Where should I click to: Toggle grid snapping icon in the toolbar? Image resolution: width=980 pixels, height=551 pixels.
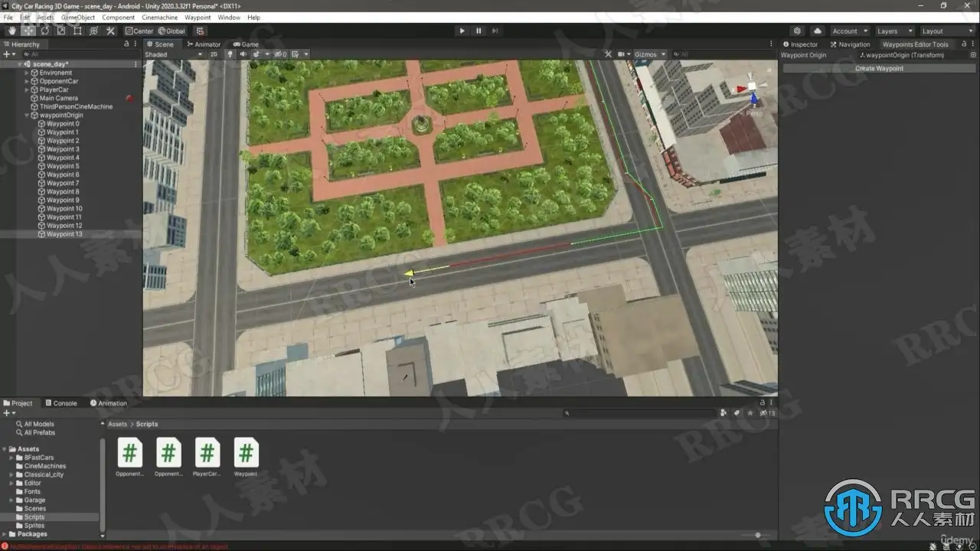(200, 31)
